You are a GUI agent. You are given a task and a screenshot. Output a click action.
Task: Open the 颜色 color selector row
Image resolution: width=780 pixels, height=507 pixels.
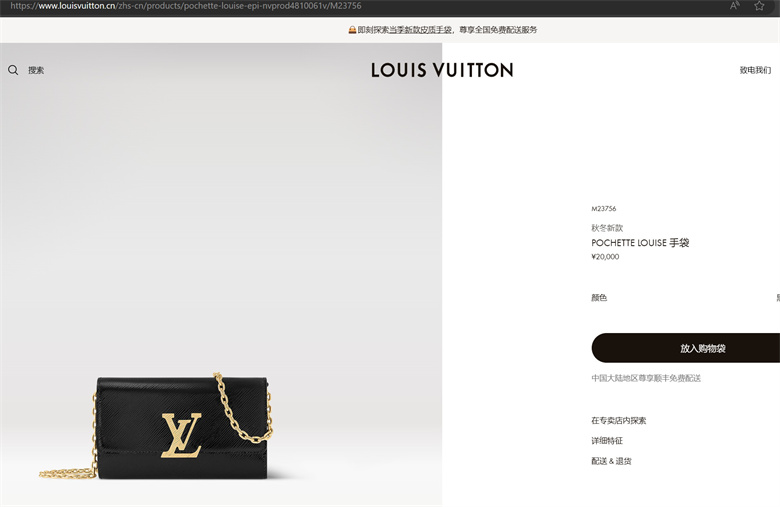685,298
